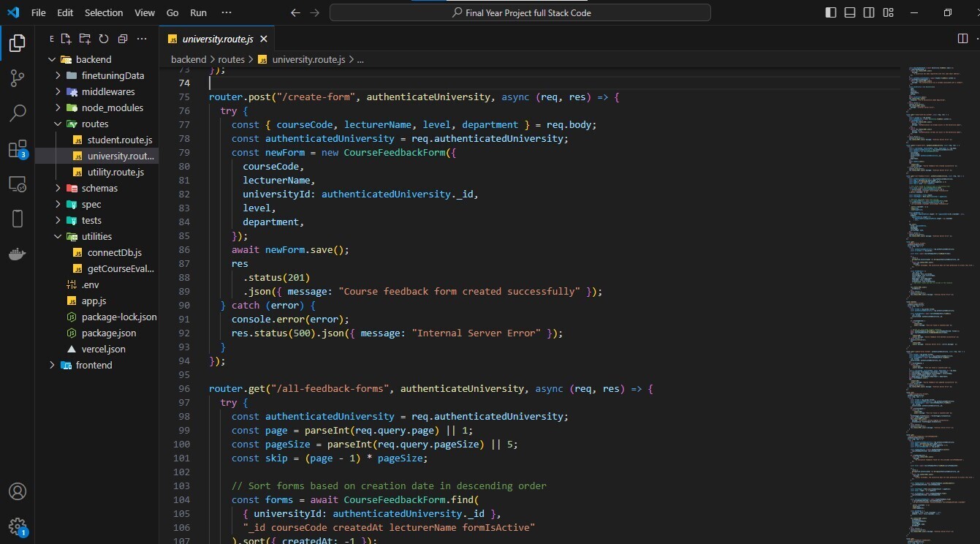Split the editor to the right
Viewport: 980px width, 544px height.
point(962,39)
